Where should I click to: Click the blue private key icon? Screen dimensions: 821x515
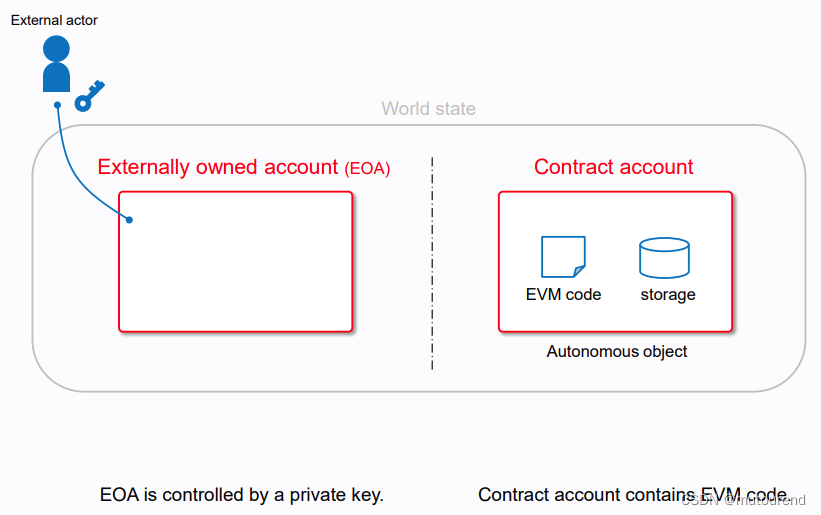[x=90, y=96]
